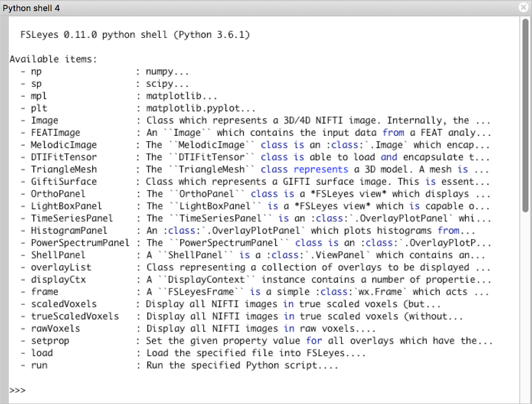Select the sp scipy entry
532x404 pixels.
pyautogui.click(x=36, y=83)
